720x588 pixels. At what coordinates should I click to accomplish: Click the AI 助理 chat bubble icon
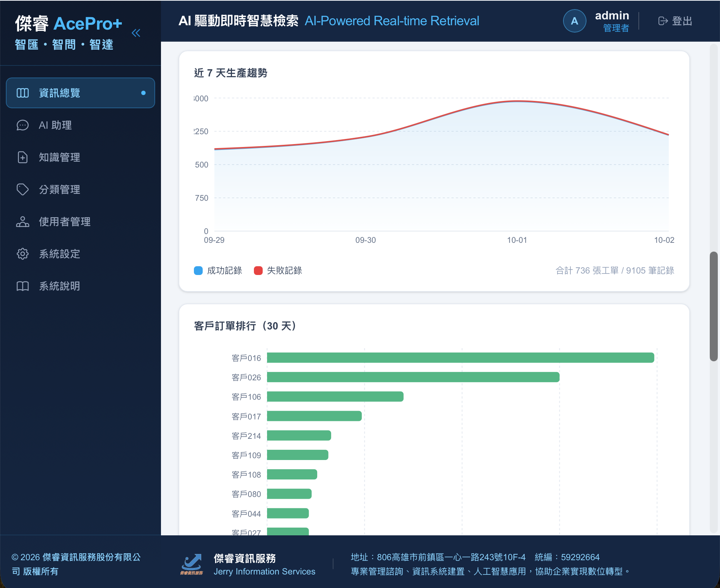(x=23, y=125)
